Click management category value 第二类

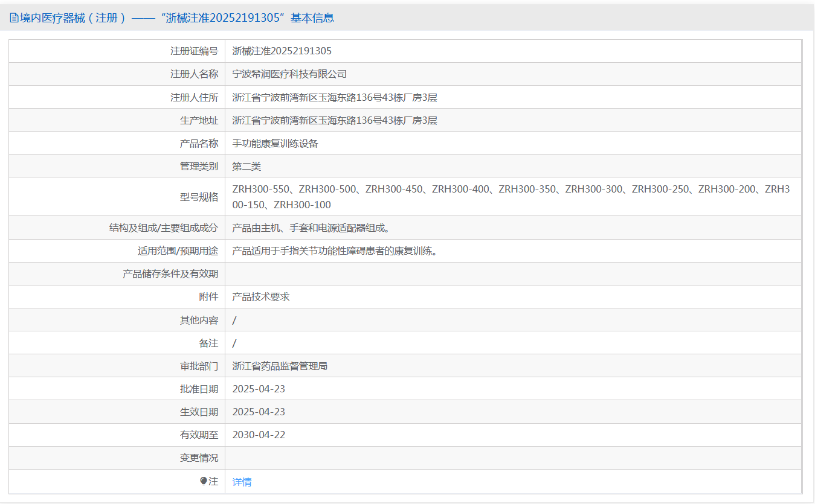click(x=246, y=166)
